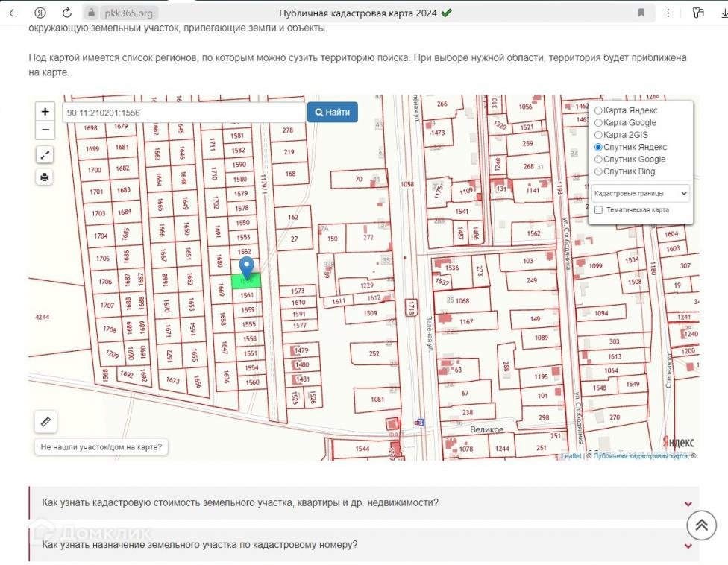Image resolution: width=728 pixels, height=565 pixels.
Task: Click parcel 1094 on the map
Action: 601,313
